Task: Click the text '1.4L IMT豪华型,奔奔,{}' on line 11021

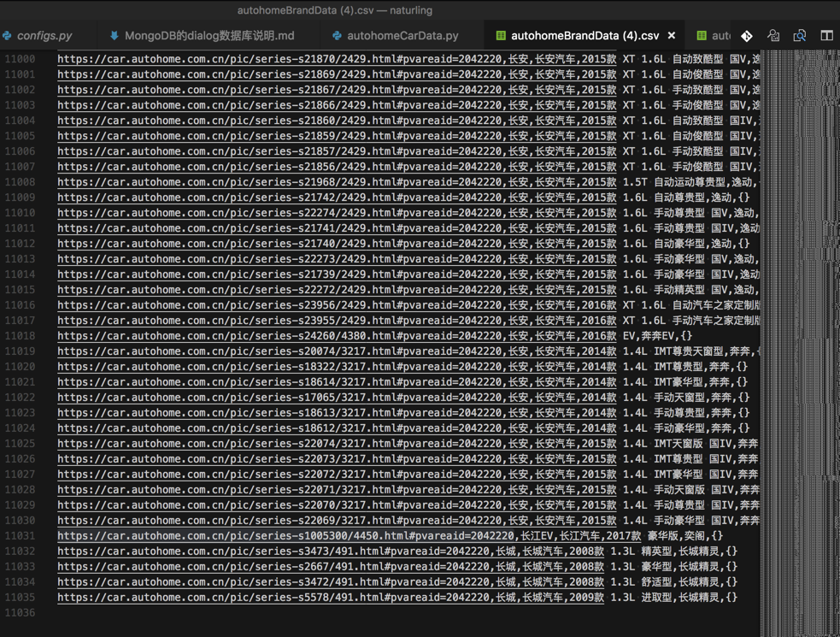Action: 684,382
